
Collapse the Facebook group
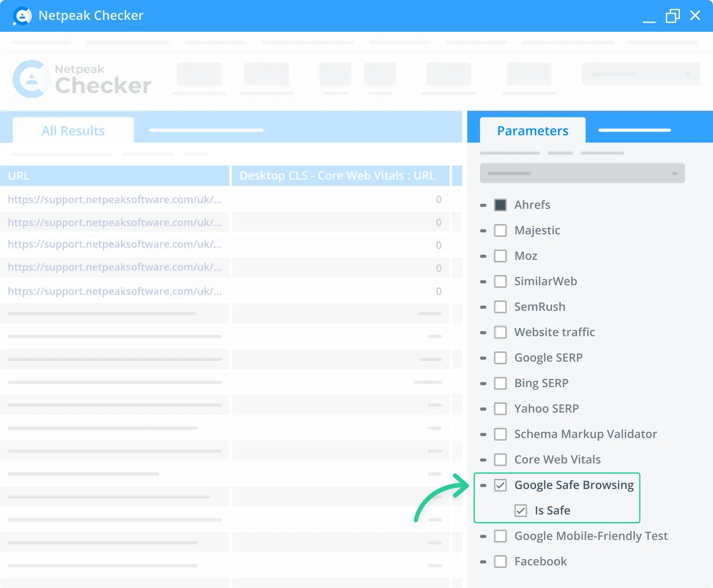point(483,562)
